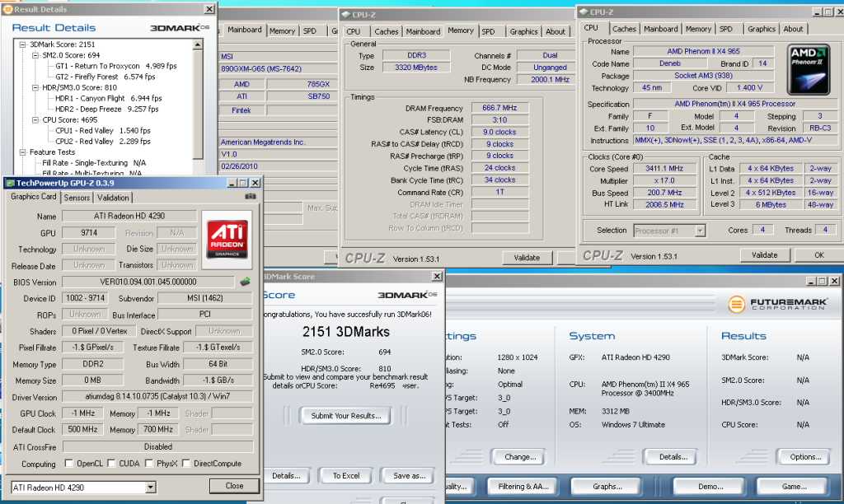844x504 pixels.
Task: Collapse the CPU Score tree node
Action: (x=35, y=119)
